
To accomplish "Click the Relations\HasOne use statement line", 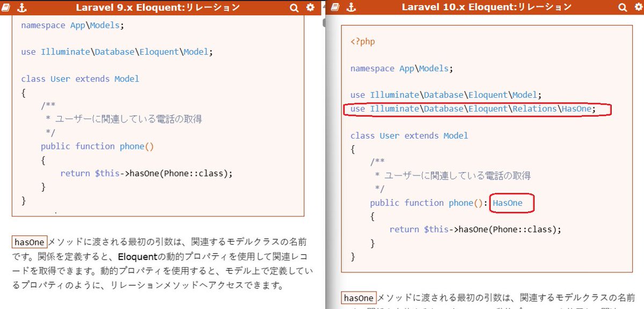I will (473, 109).
